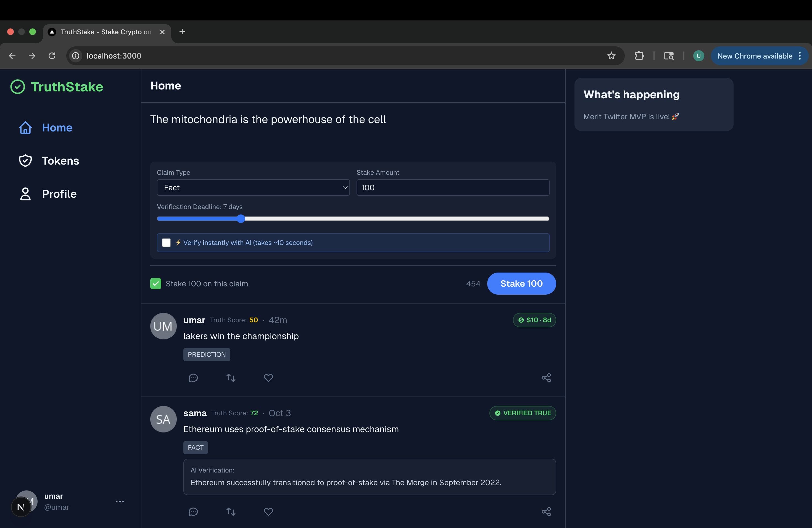Like sama's Ethereum proof-of-stake post

pos(268,512)
